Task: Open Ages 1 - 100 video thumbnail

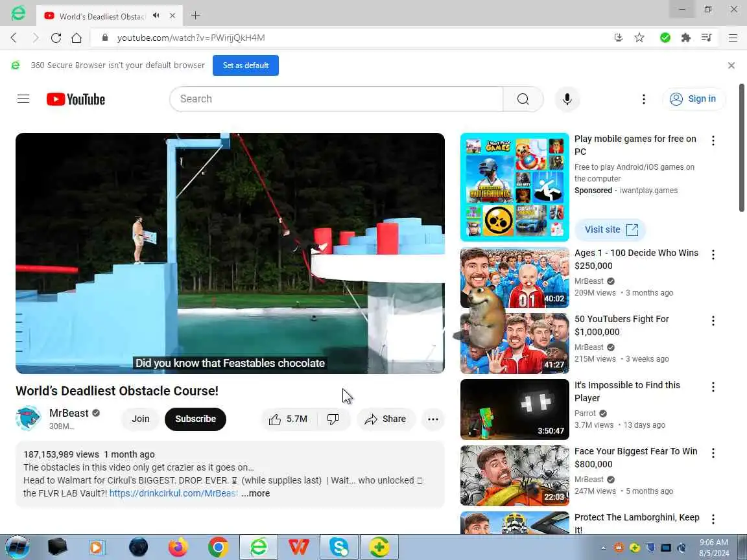Action: tap(514, 277)
